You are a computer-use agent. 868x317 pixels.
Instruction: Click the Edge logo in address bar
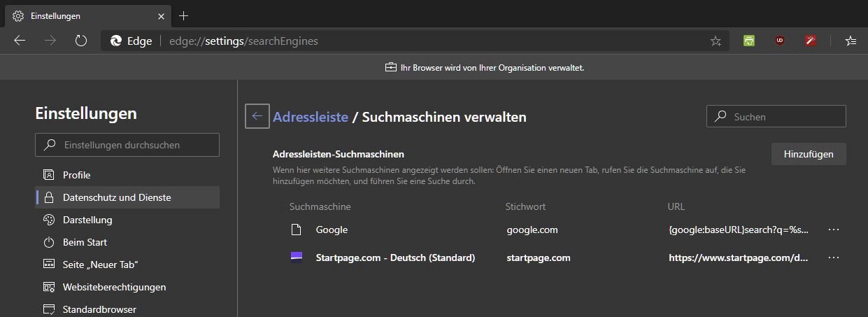pos(116,41)
